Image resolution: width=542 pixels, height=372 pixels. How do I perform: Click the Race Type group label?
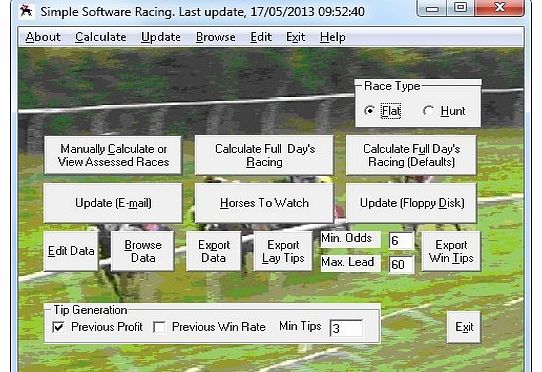click(x=392, y=86)
